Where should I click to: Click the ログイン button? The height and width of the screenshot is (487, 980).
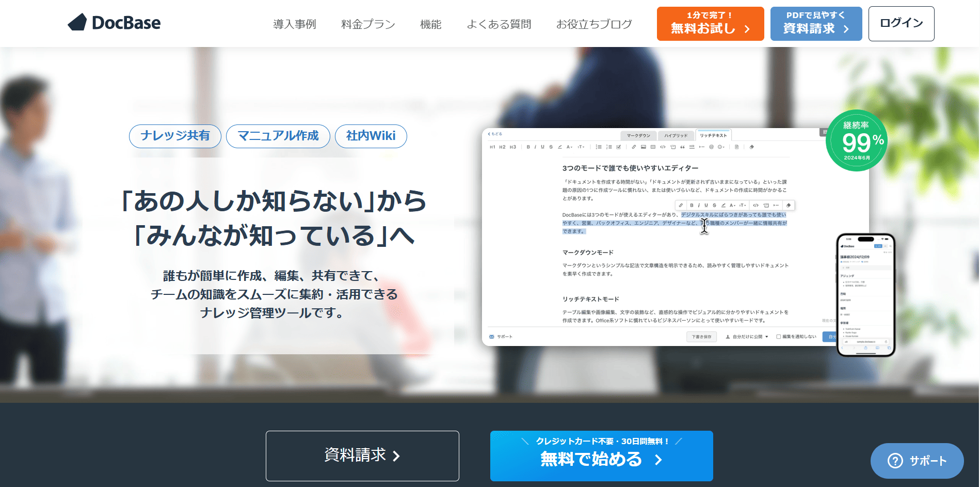coord(901,24)
